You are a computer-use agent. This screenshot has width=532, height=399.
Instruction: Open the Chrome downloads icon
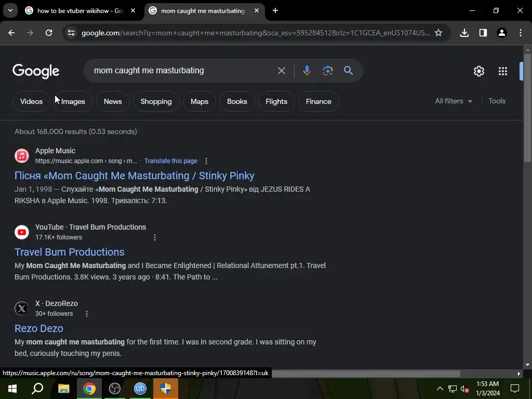(464, 33)
